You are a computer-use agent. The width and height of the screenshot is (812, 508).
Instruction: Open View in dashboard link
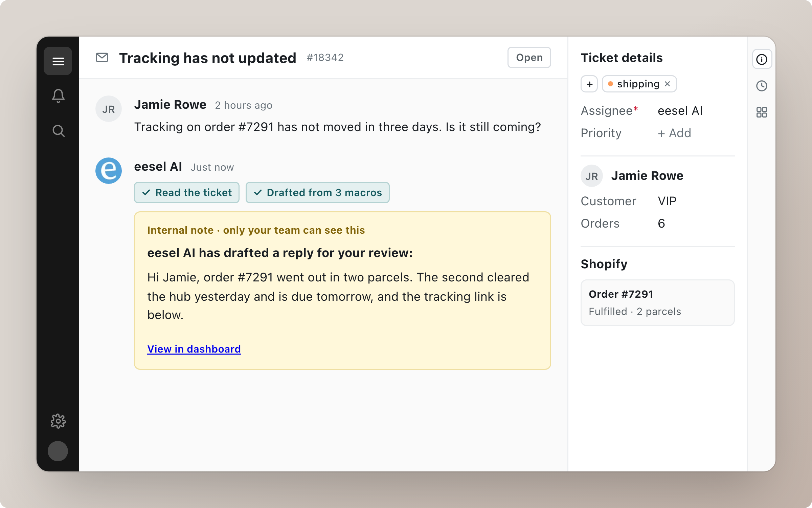tap(194, 349)
